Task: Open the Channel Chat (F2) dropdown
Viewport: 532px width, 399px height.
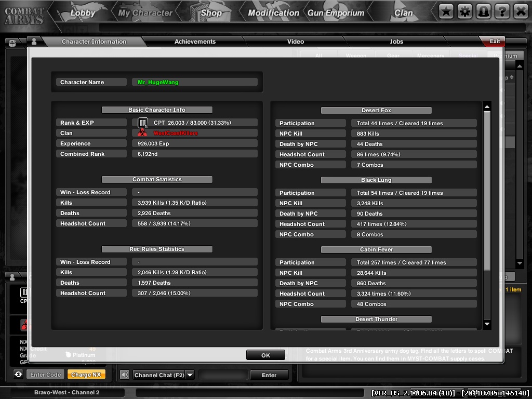Action: (164, 375)
